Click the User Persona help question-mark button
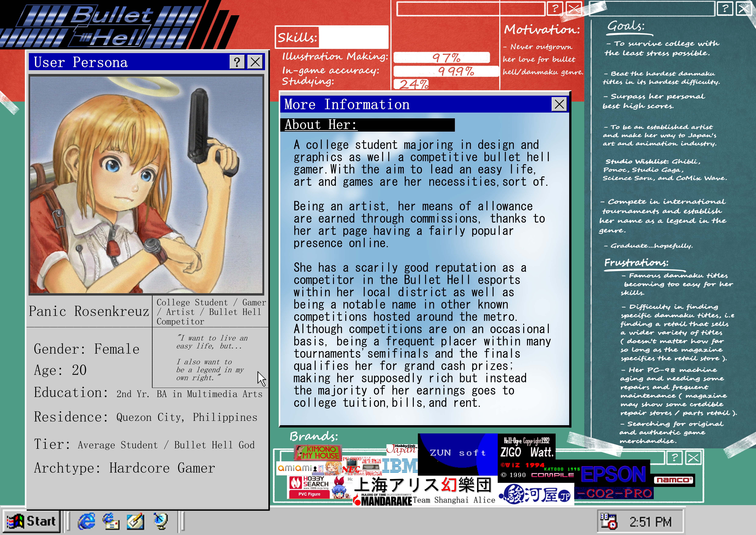 (237, 62)
